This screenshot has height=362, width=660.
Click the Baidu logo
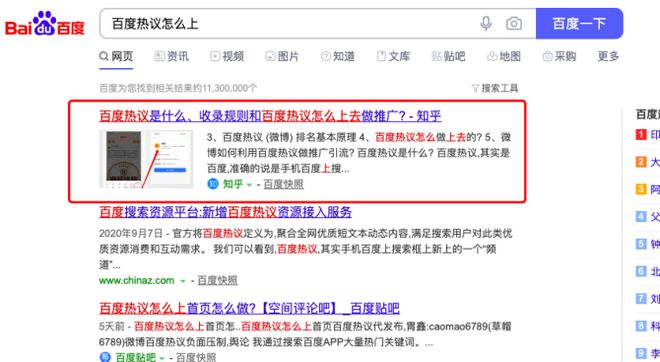tap(45, 24)
